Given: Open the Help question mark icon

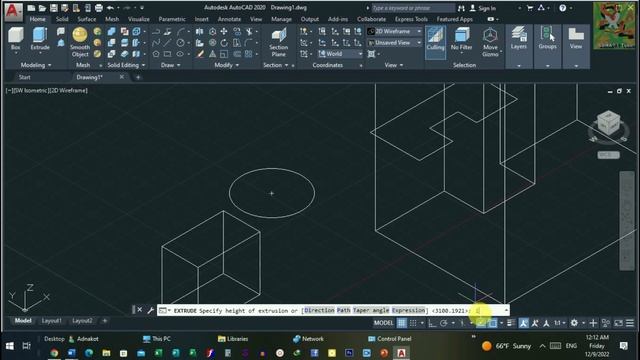Looking at the screenshot, I should [x=562, y=8].
